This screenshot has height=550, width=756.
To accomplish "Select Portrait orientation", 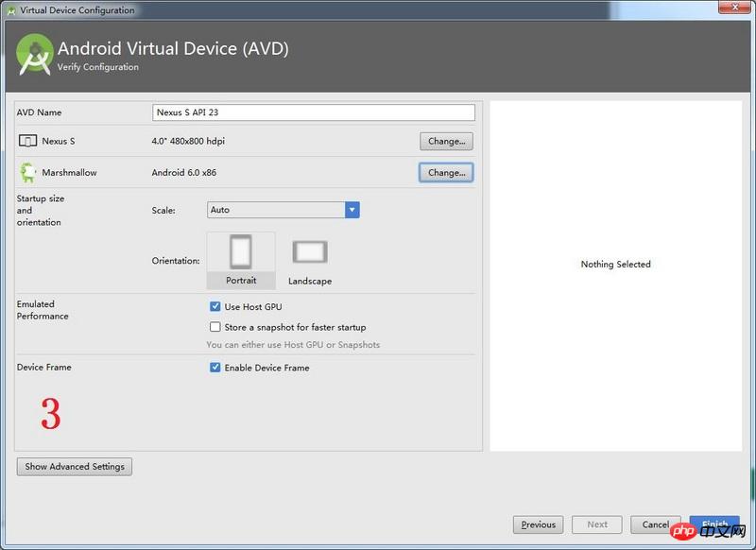I will coord(241,260).
